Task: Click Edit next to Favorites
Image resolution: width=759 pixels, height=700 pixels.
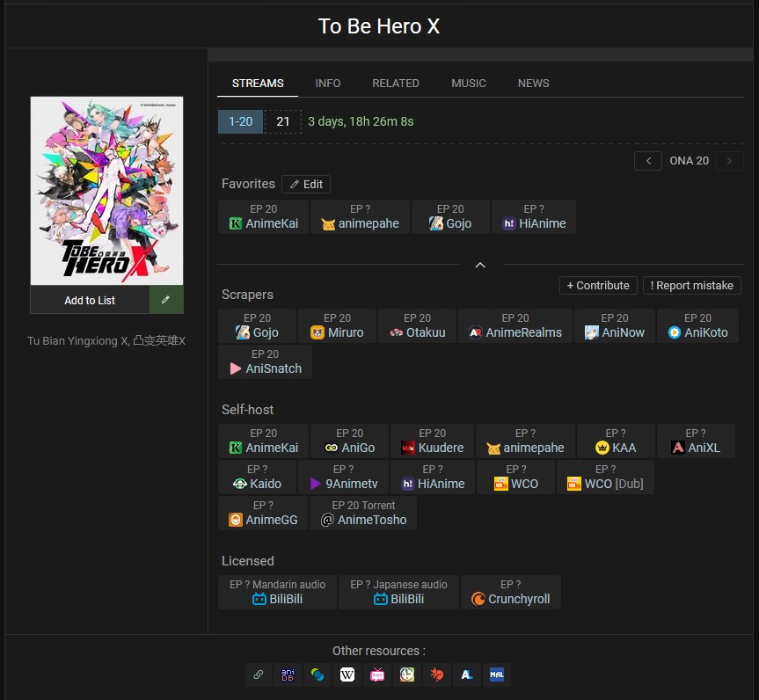Action: (x=306, y=185)
